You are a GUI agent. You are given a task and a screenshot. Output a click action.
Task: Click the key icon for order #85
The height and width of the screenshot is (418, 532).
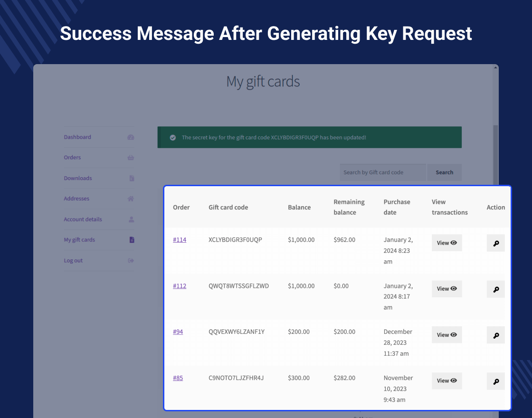click(495, 381)
